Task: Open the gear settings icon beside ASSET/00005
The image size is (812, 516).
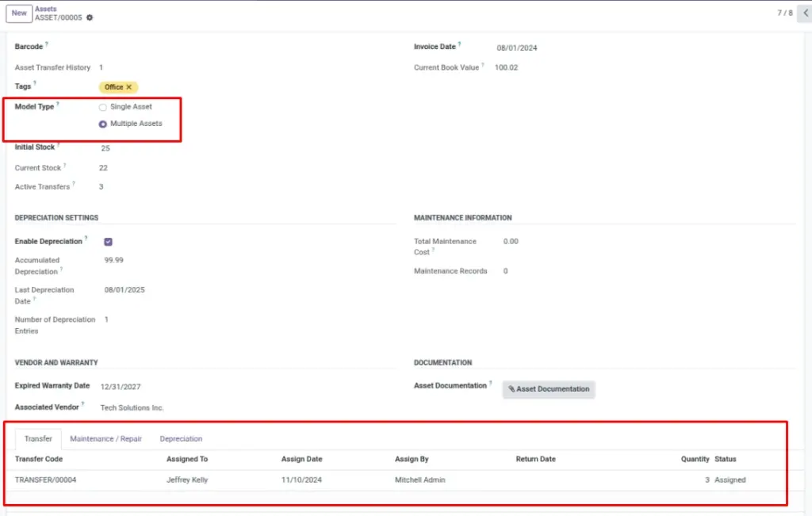Action: click(90, 17)
